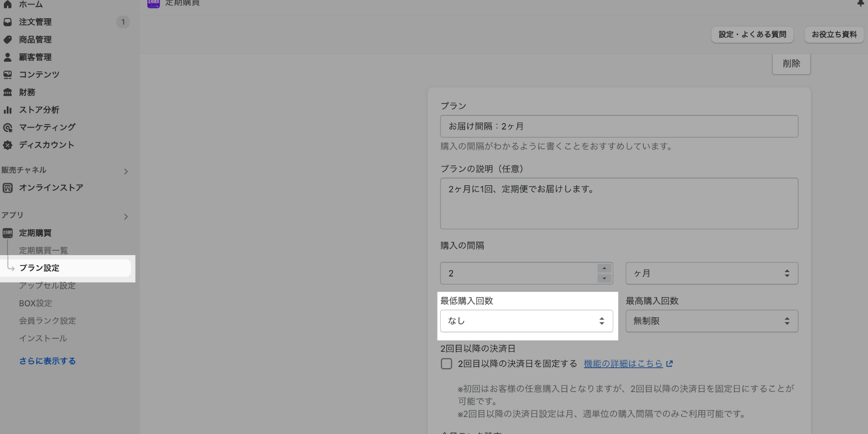Click the 削除 button
868x434 pixels.
click(791, 64)
